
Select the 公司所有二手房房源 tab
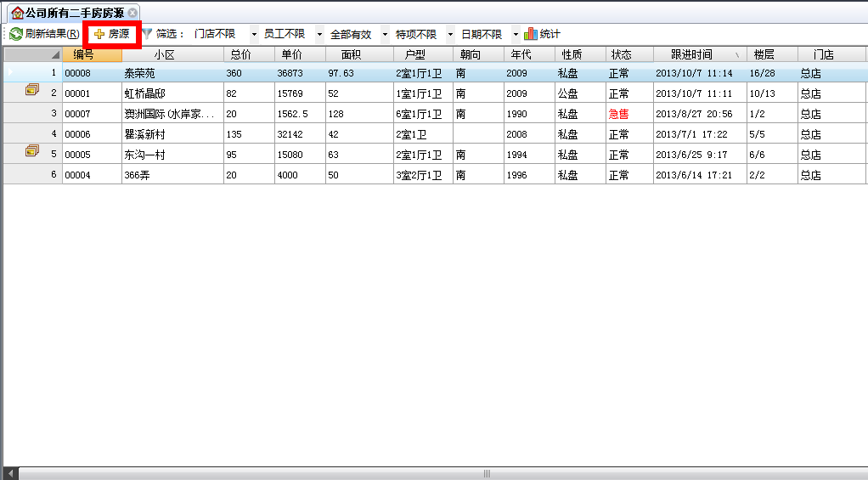pos(74,13)
